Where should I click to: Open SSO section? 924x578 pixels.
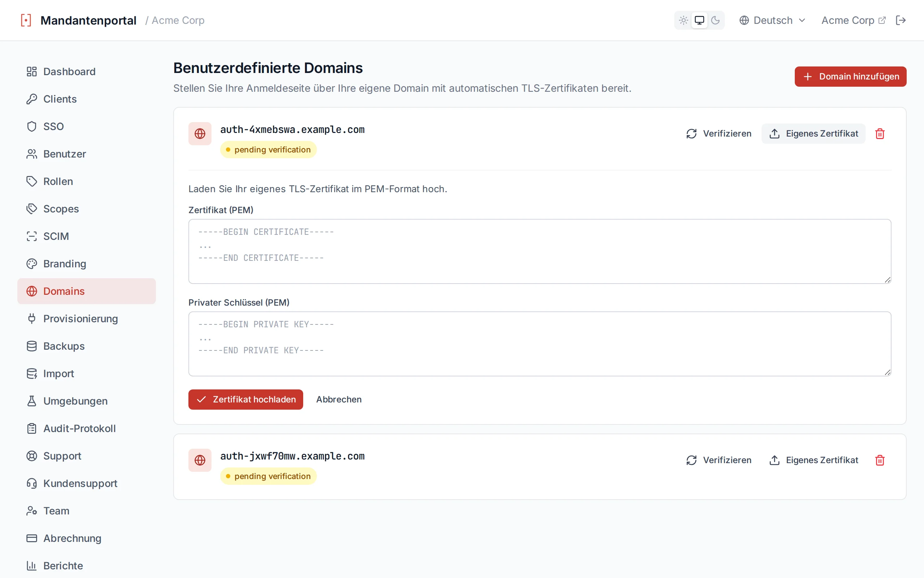tap(87, 126)
